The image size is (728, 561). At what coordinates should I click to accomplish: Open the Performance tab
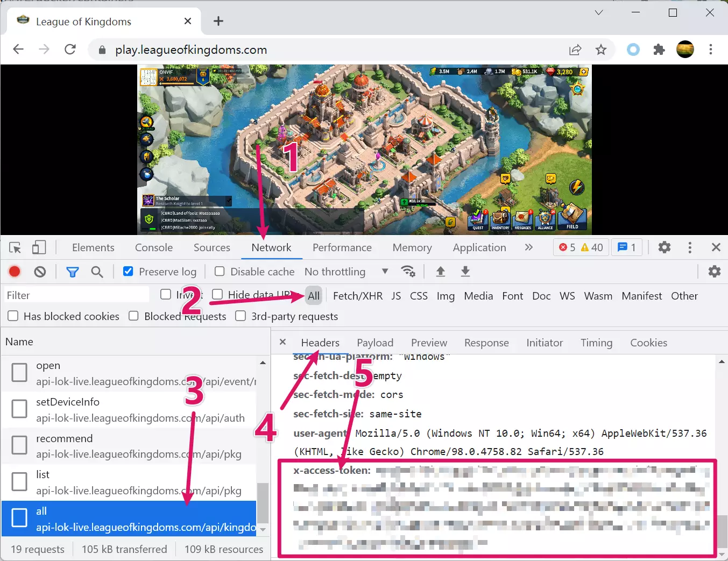click(342, 247)
